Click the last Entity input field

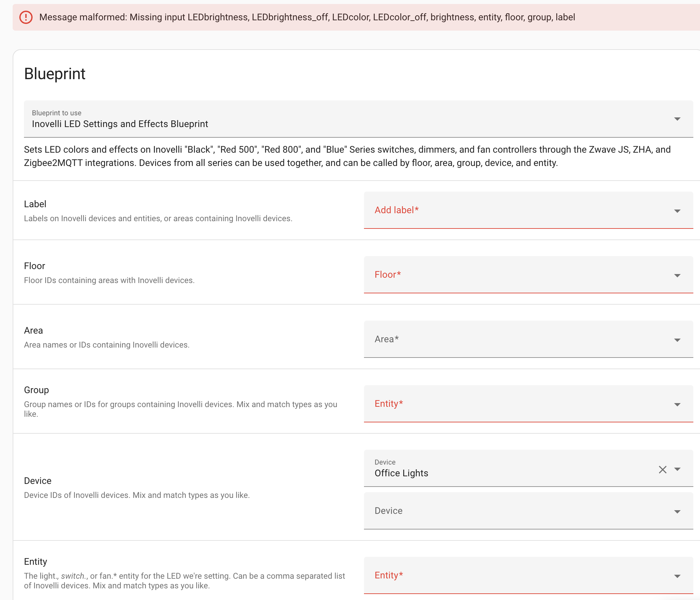point(507,575)
